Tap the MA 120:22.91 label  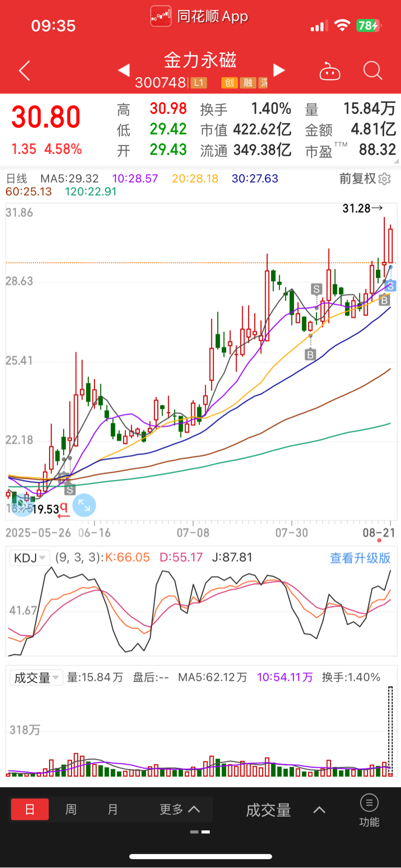(x=91, y=192)
